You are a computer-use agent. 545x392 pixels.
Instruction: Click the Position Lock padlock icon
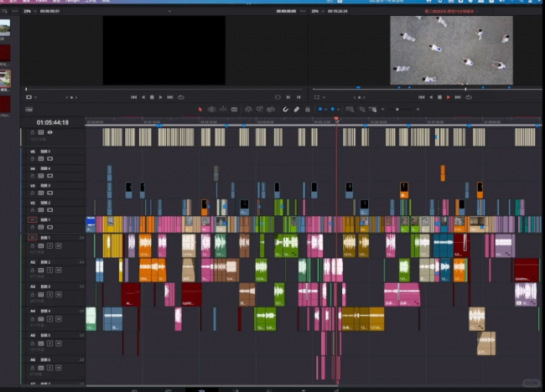[307, 109]
